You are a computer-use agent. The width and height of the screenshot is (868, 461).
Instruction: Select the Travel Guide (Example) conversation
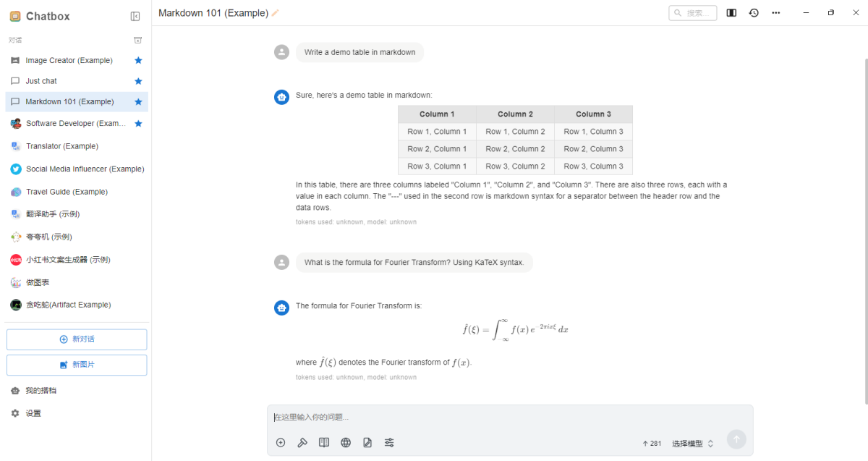tap(67, 192)
